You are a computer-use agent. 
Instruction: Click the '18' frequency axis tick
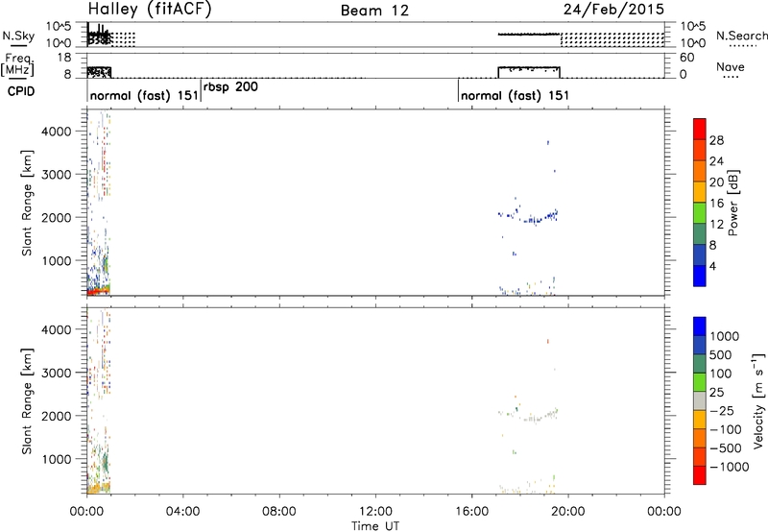tap(64, 58)
